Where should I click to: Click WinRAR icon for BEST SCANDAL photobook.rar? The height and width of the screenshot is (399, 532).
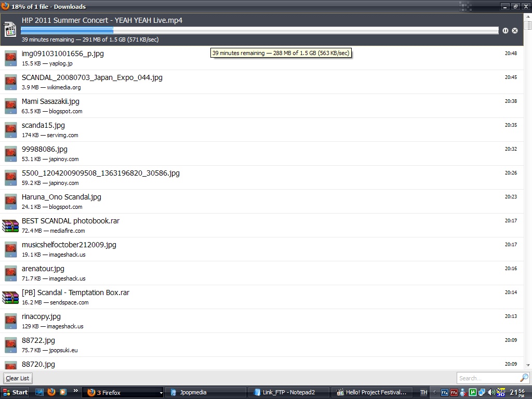point(10,225)
